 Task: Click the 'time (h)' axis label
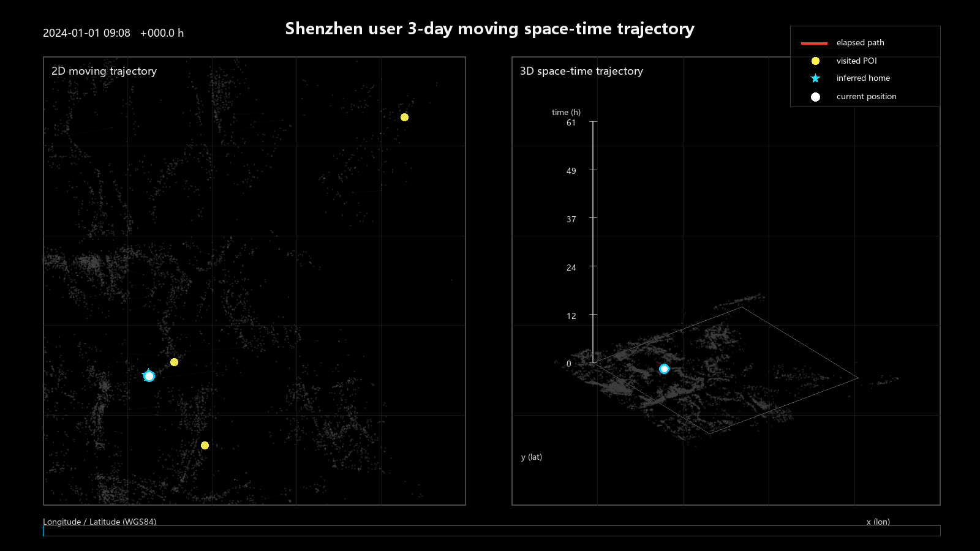point(566,112)
